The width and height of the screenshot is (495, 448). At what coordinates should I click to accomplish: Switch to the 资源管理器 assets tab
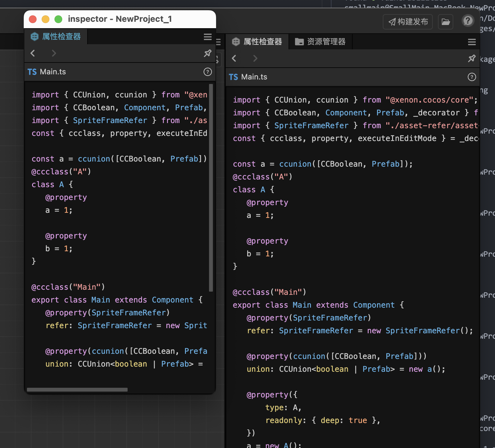pos(320,42)
